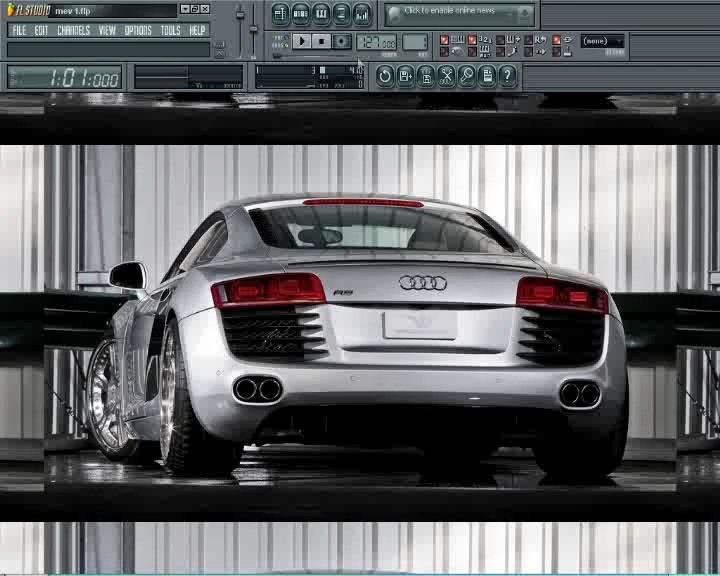This screenshot has height=576, width=720.
Task: Open the (none) snap dropdown
Action: pyautogui.click(x=602, y=41)
